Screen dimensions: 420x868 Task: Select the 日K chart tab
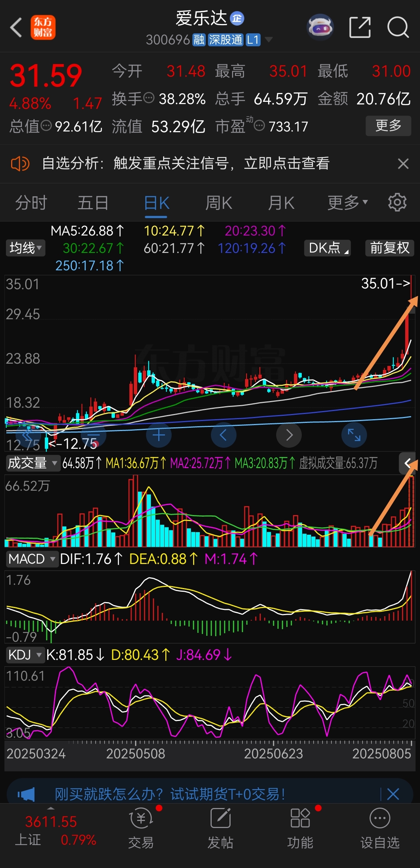tap(156, 203)
